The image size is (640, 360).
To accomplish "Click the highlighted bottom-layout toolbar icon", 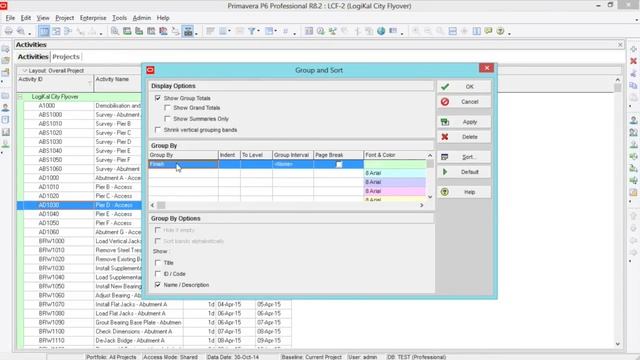I will click(x=188, y=31).
